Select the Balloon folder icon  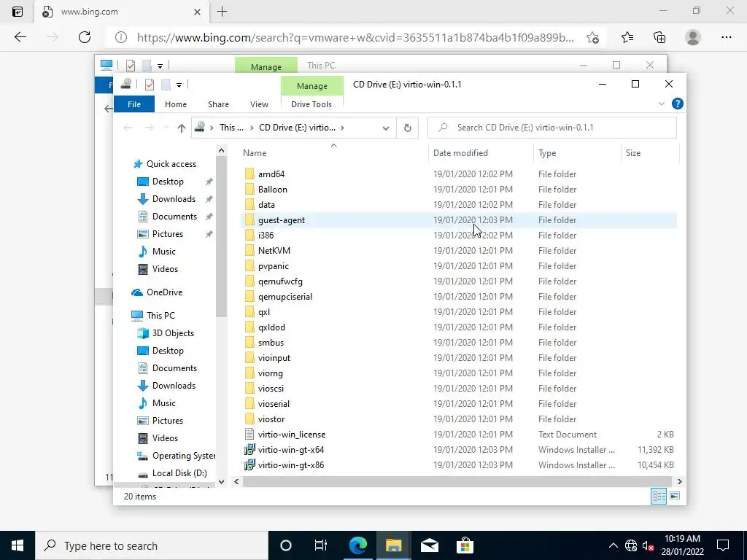click(x=249, y=190)
